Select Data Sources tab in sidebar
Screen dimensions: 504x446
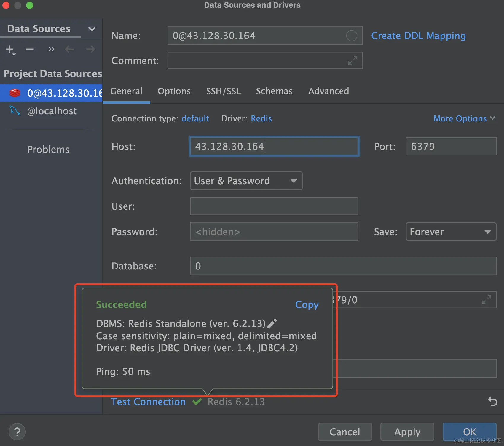[39, 29]
